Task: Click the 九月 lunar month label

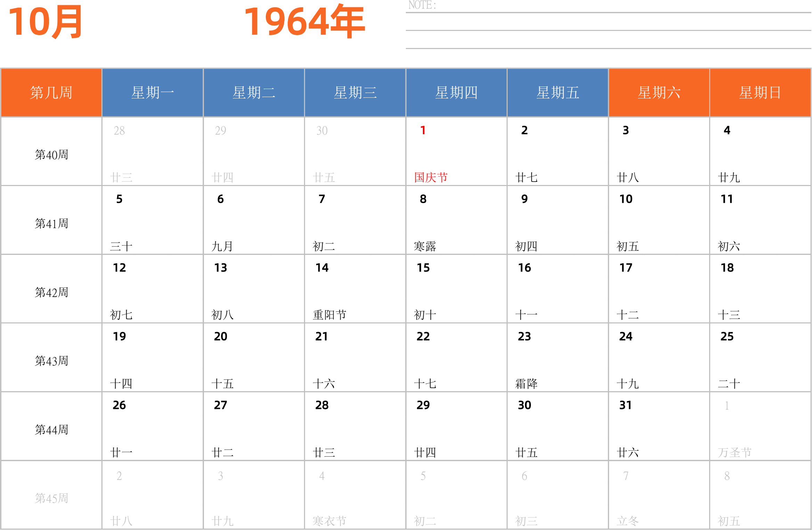Action: click(222, 246)
